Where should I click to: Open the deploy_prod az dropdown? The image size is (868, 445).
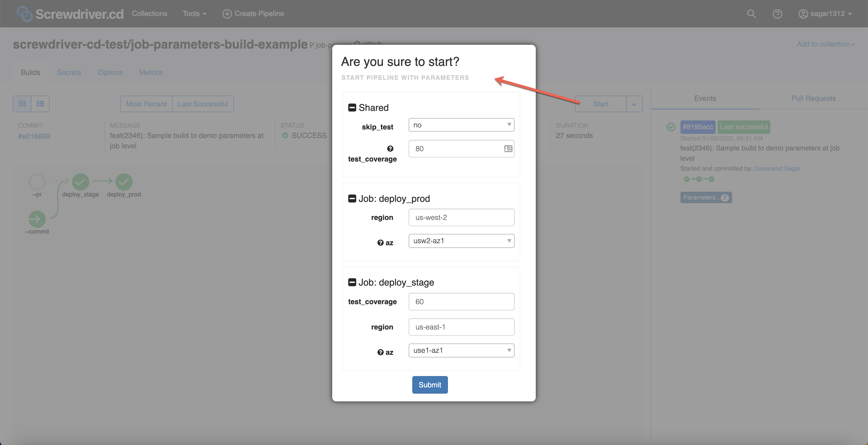[461, 241]
